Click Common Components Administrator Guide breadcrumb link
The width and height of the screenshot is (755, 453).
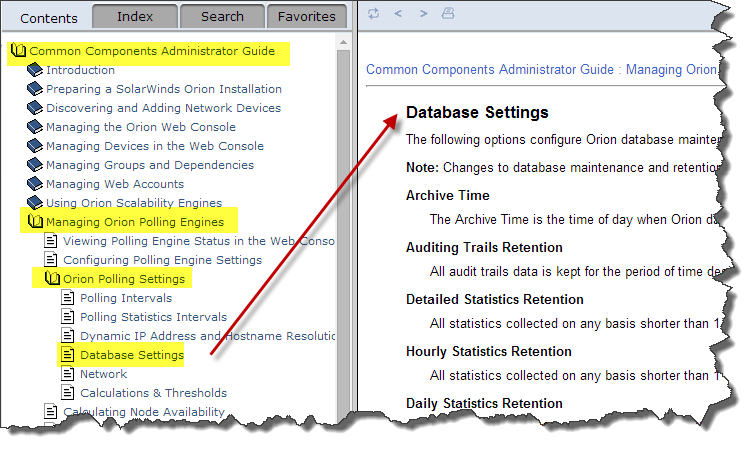[490, 70]
